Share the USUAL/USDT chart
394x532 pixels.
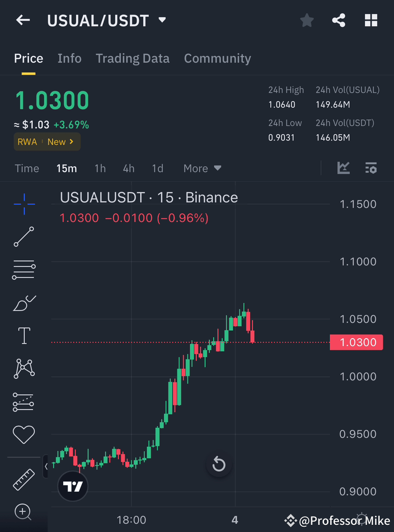(x=339, y=20)
